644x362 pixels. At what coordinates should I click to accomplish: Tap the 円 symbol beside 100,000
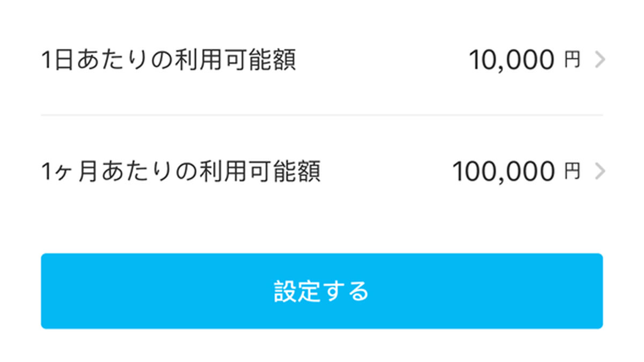572,172
